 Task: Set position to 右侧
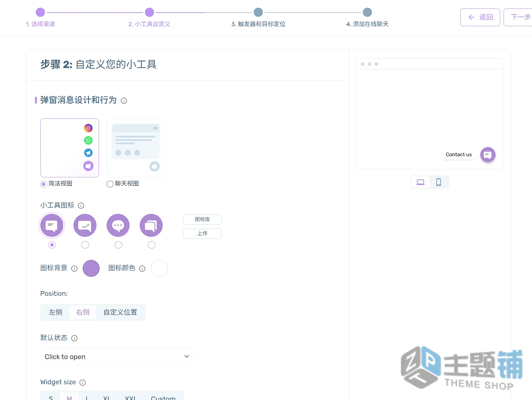[x=83, y=312]
